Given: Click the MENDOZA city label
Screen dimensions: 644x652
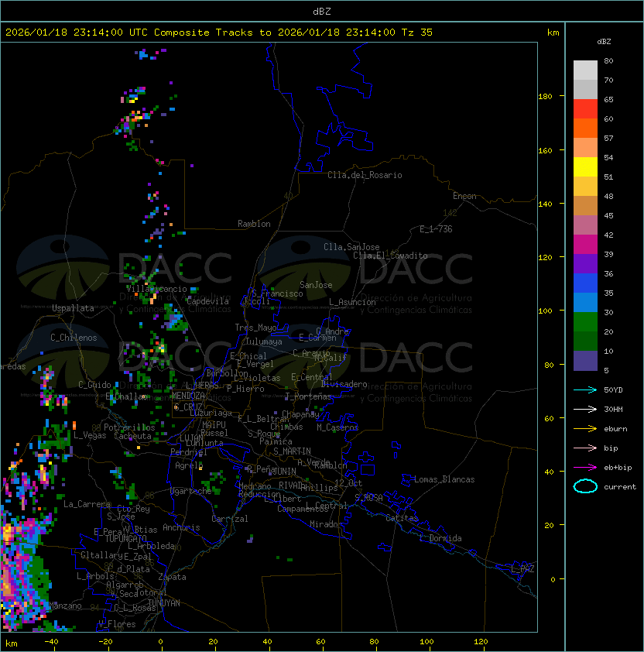Looking at the screenshot, I should [188, 396].
